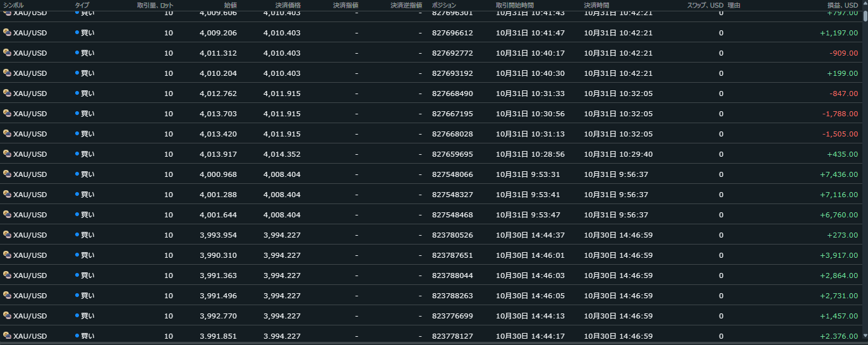
Task: Click the gold icon for position 827696612
Action: pos(7,32)
